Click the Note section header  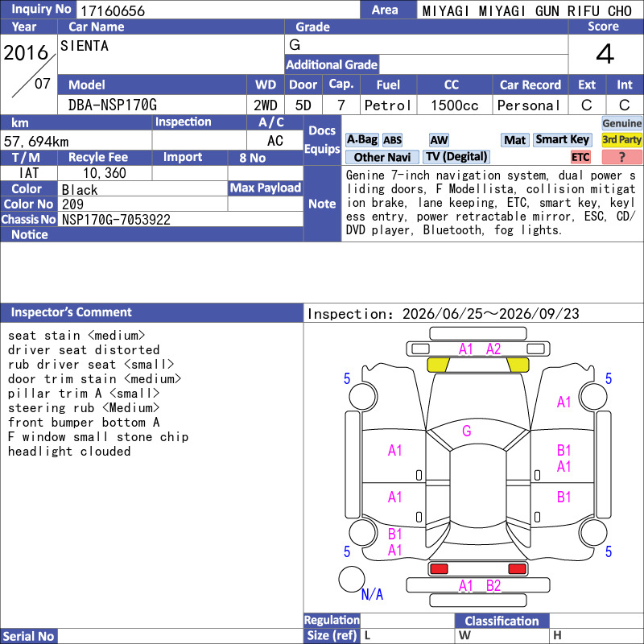click(322, 204)
